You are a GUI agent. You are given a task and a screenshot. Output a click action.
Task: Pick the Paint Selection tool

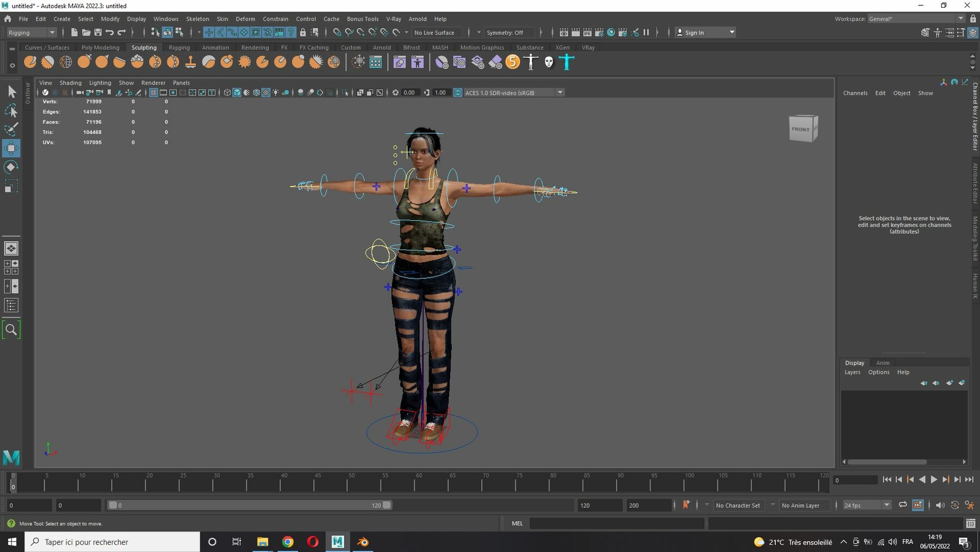click(11, 130)
